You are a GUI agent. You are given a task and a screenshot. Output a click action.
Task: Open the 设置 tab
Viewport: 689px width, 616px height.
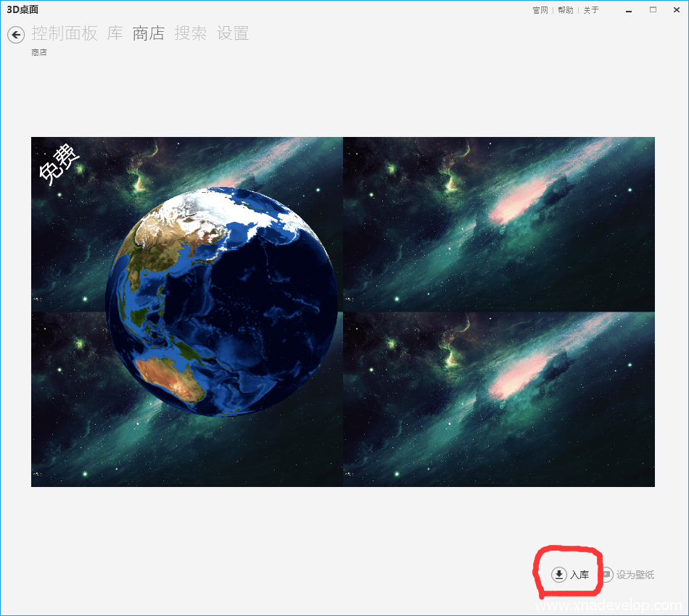233,33
